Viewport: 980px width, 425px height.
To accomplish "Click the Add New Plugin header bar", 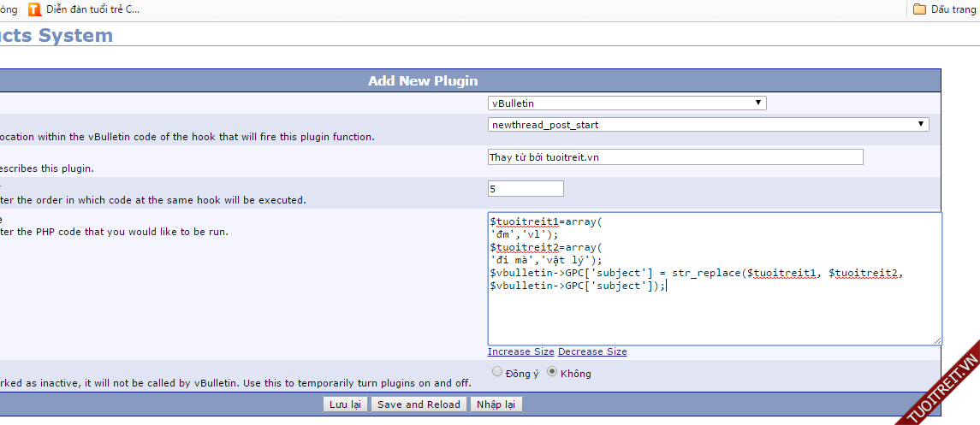I will [423, 81].
